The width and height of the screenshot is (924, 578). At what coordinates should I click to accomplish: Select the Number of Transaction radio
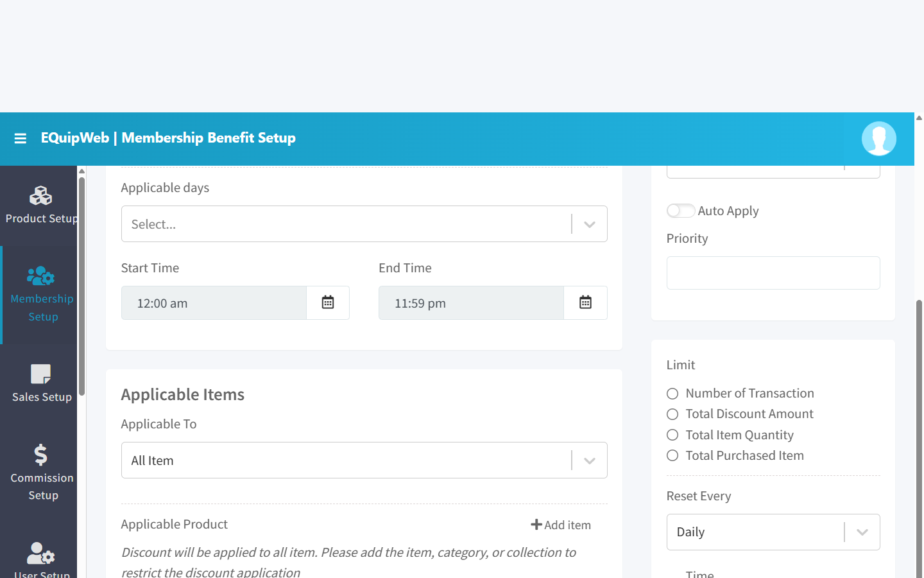coord(672,394)
